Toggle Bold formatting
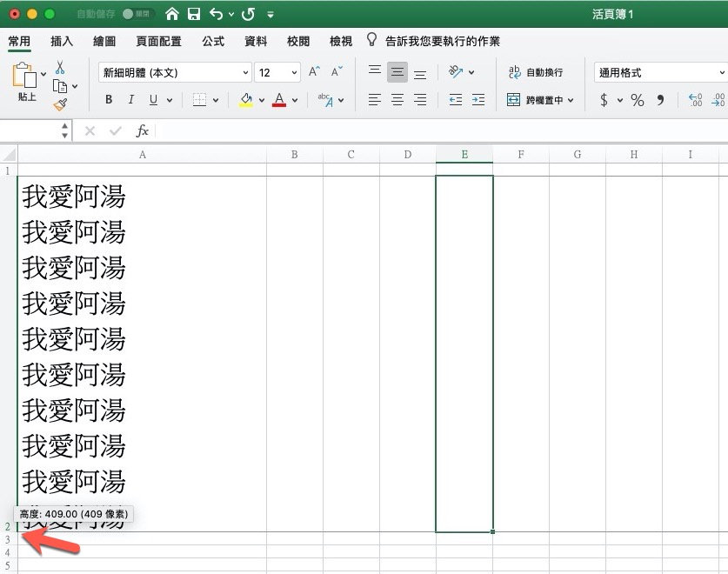The image size is (728, 574). tap(109, 100)
